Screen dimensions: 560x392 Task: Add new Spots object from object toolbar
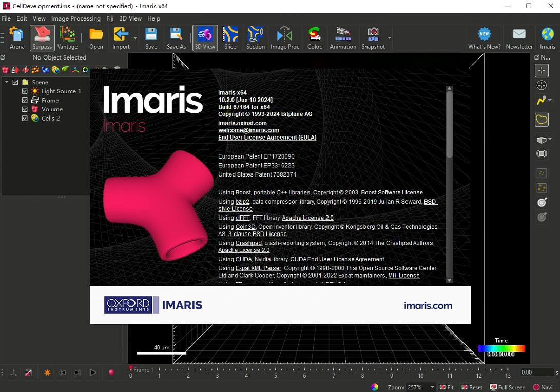click(35, 70)
